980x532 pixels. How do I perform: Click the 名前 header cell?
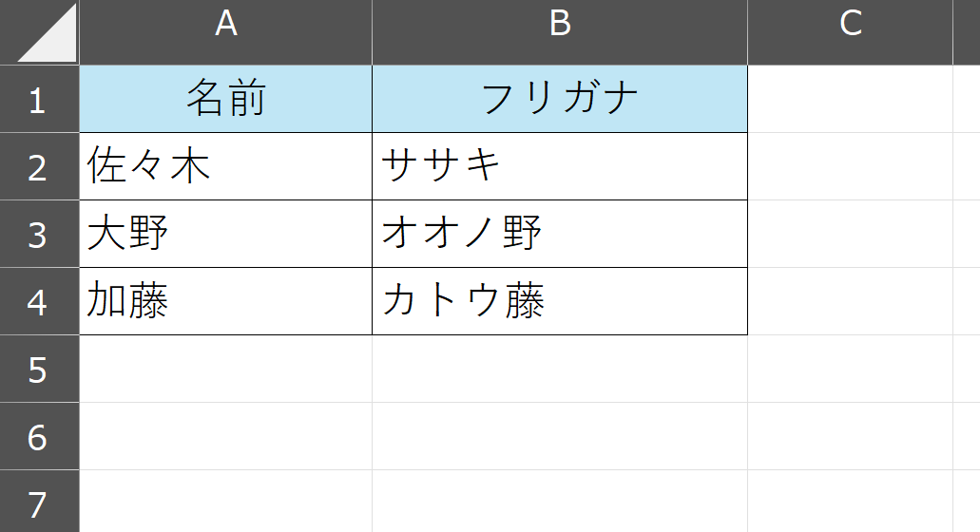225,100
